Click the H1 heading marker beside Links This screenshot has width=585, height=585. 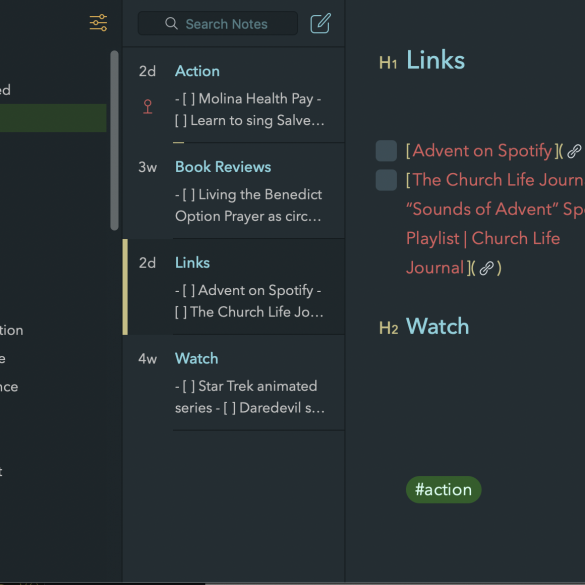click(x=388, y=63)
